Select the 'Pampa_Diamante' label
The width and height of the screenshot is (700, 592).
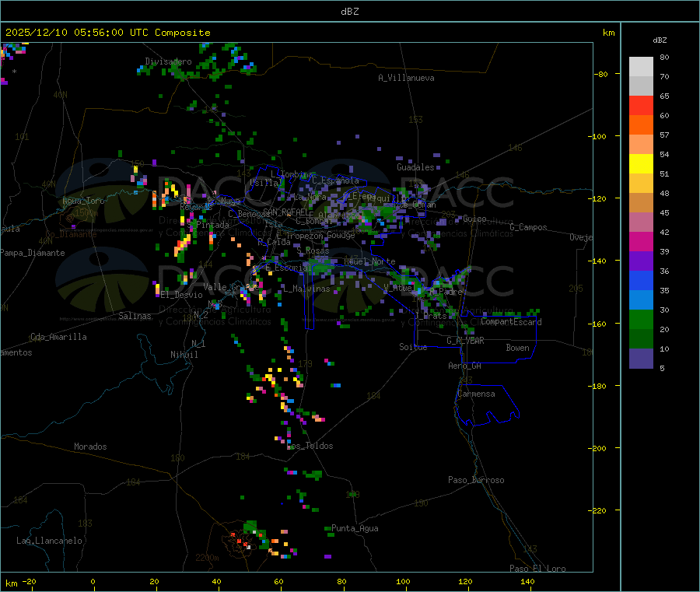33,253
